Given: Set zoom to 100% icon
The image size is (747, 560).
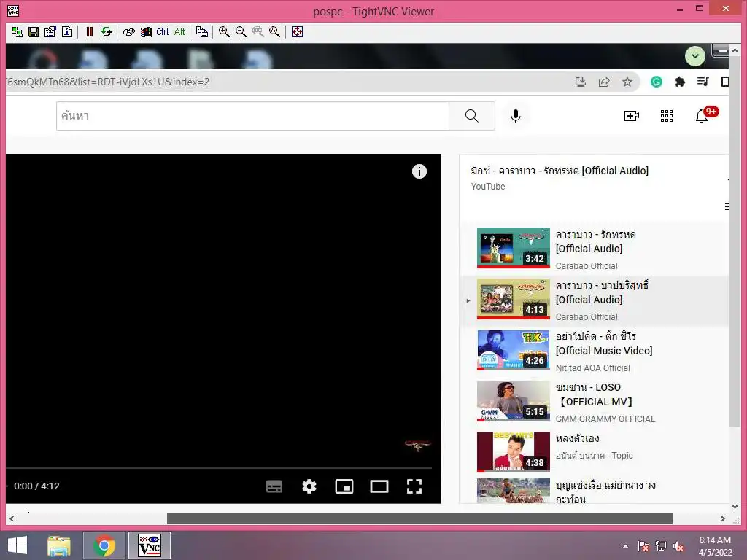Looking at the screenshot, I should [x=258, y=32].
